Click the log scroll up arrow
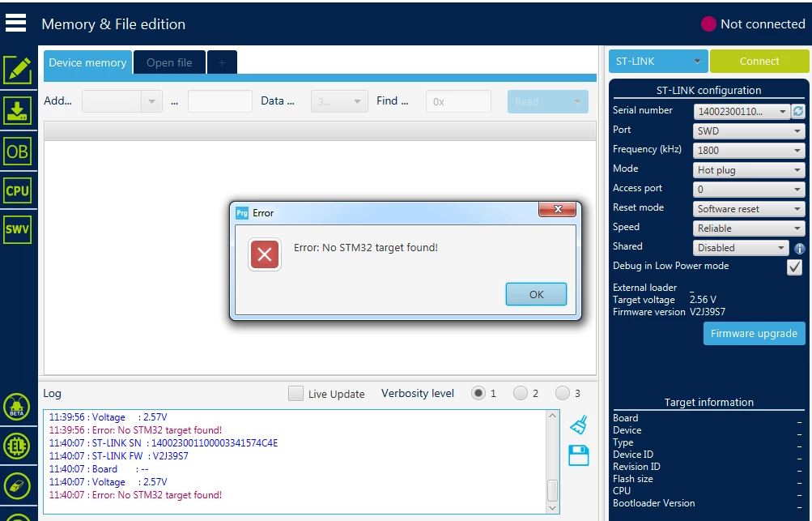 (553, 416)
